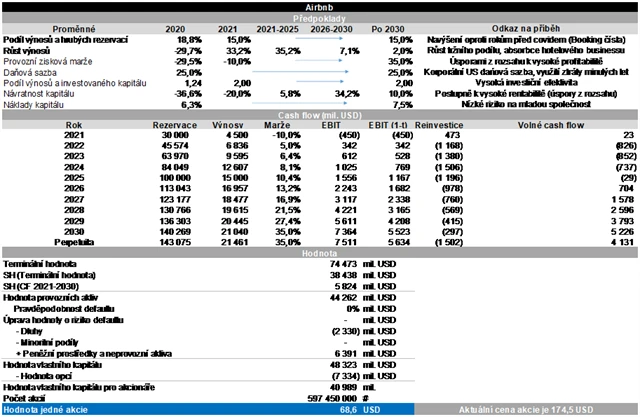The image size is (640, 417).
Task: Select the 7,1% growth cell
Action: coord(349,51)
